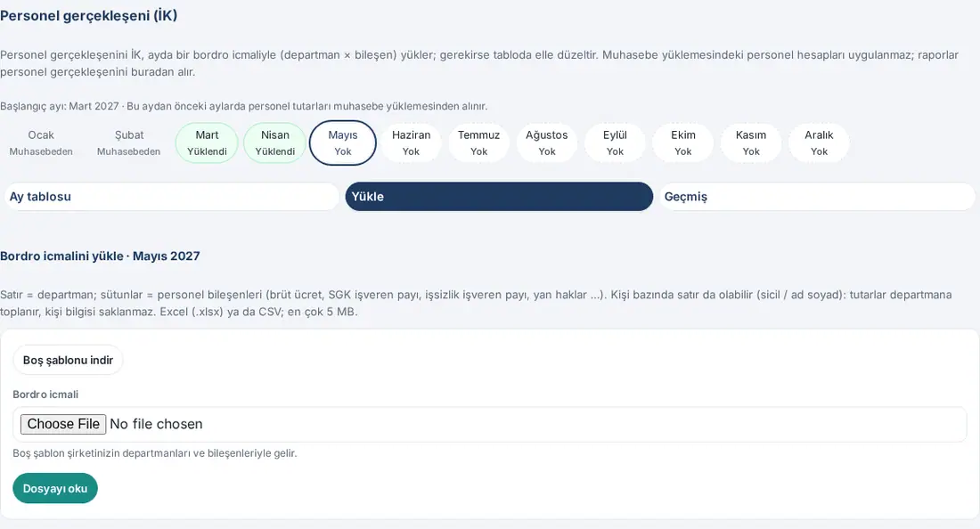The height and width of the screenshot is (529, 980).
Task: Select the Ekim month pill
Action: (683, 143)
